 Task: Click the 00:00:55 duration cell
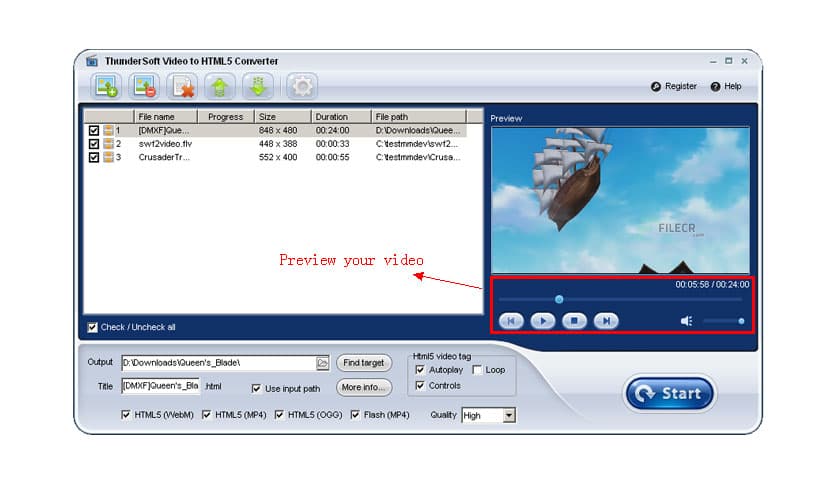332,157
